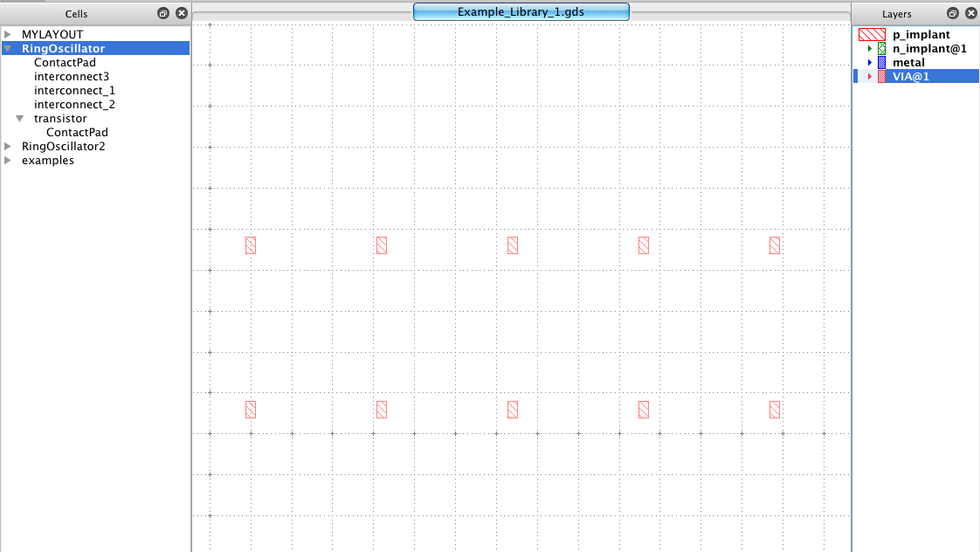Select the RingOscillator cell

coord(63,48)
